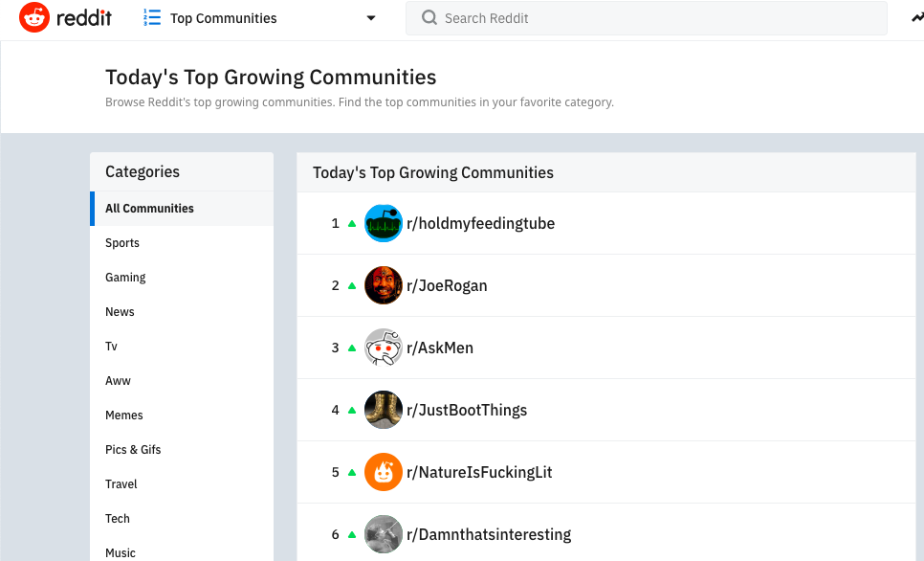Open the Travel category

coord(121,484)
